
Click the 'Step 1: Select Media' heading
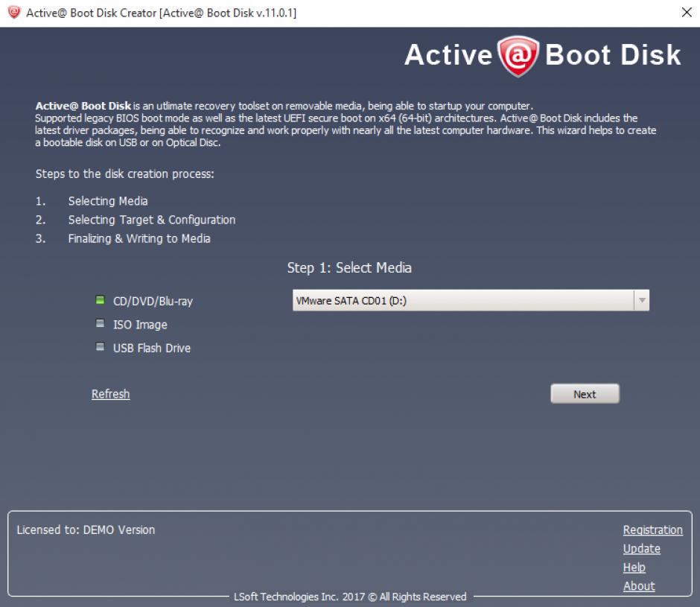pyautogui.click(x=349, y=267)
